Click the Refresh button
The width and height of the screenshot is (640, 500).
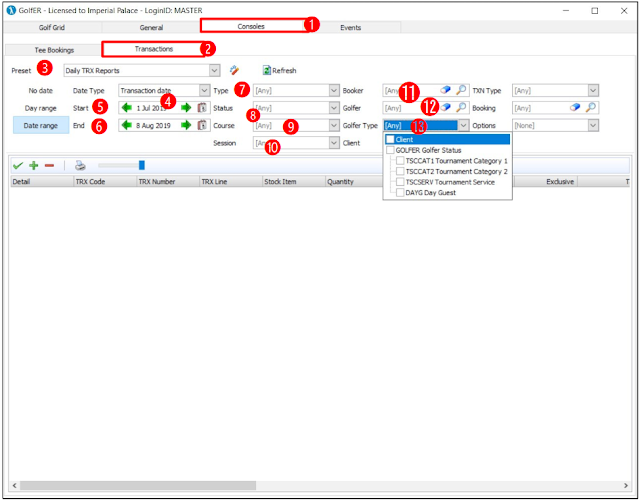coord(280,70)
